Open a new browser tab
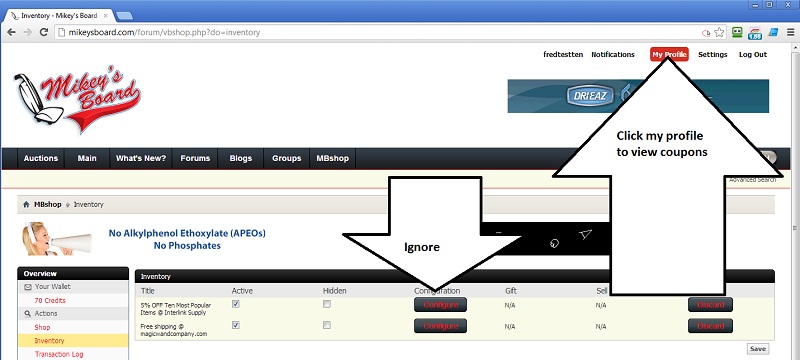 [124, 16]
